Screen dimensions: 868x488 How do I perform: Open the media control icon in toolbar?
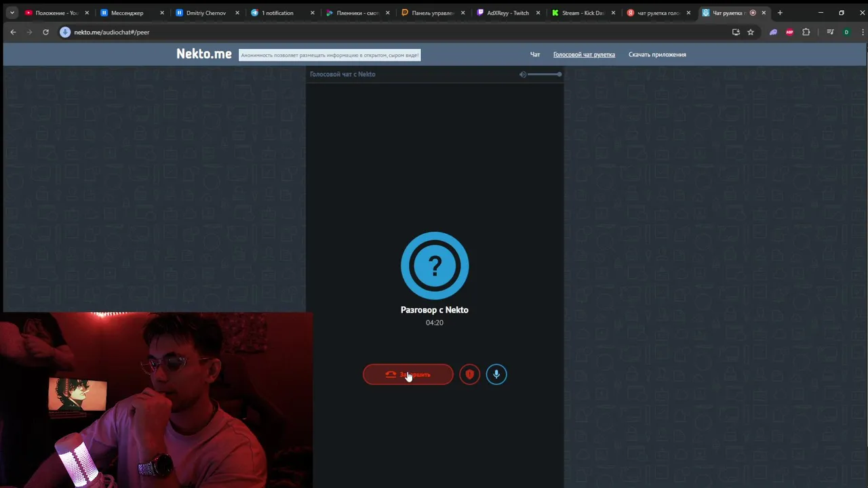(x=830, y=32)
